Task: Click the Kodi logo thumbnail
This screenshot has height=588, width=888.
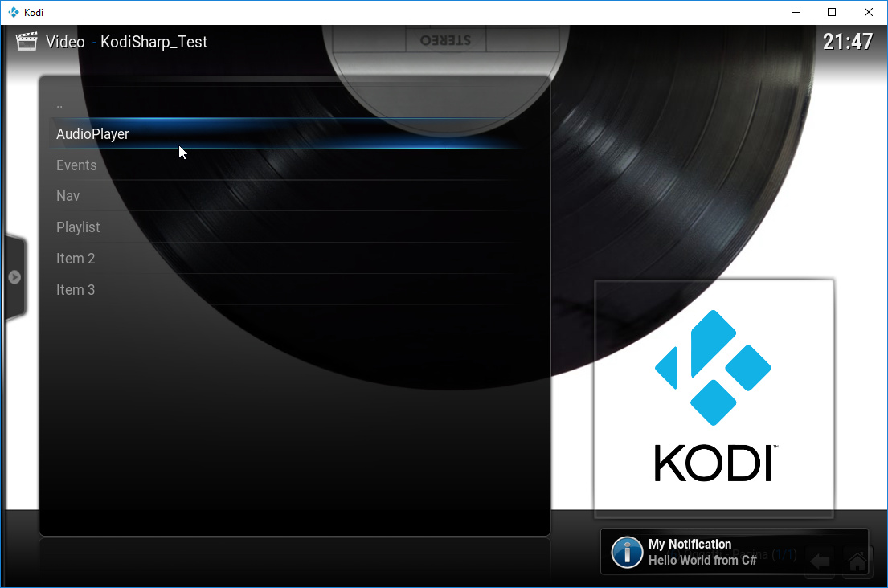Action: [714, 398]
